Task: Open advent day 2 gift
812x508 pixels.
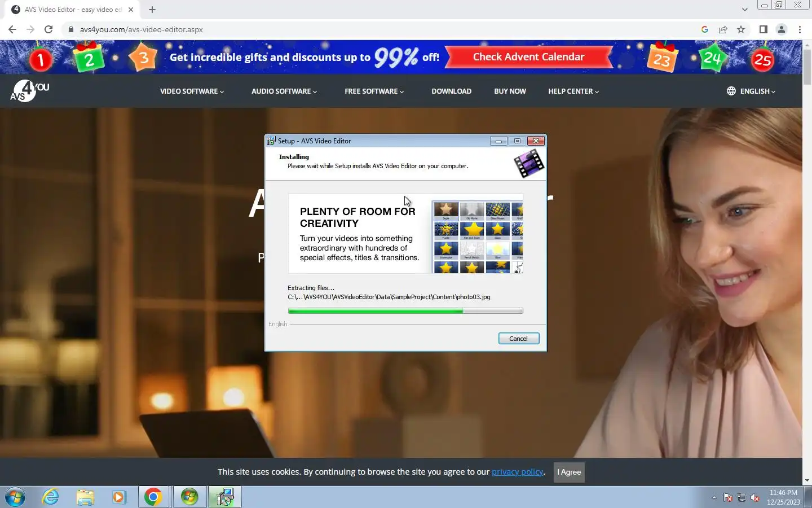Action: pos(89,59)
